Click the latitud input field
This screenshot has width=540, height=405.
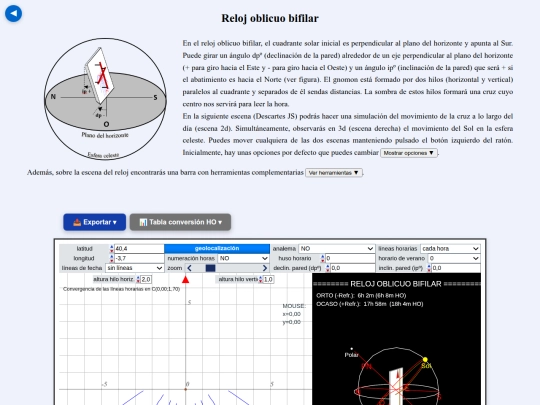coord(139,248)
